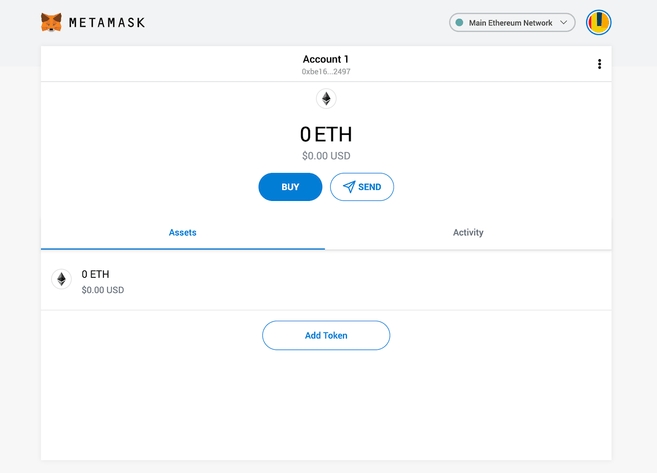Open the account avatar identicon menu
The width and height of the screenshot is (657, 473).
pyautogui.click(x=598, y=22)
